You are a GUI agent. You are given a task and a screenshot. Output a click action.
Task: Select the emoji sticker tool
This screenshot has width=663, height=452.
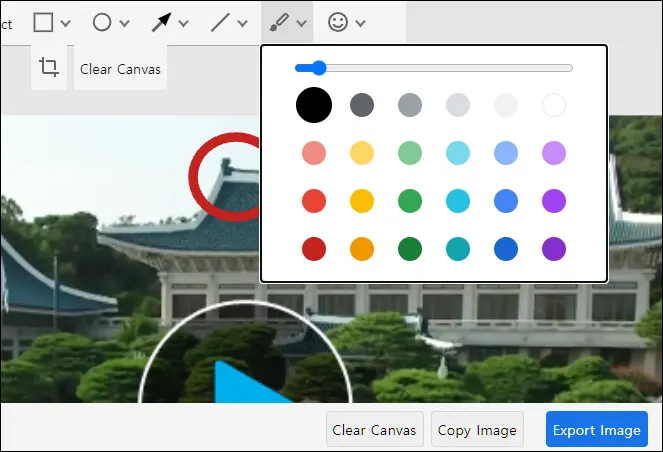pos(338,22)
